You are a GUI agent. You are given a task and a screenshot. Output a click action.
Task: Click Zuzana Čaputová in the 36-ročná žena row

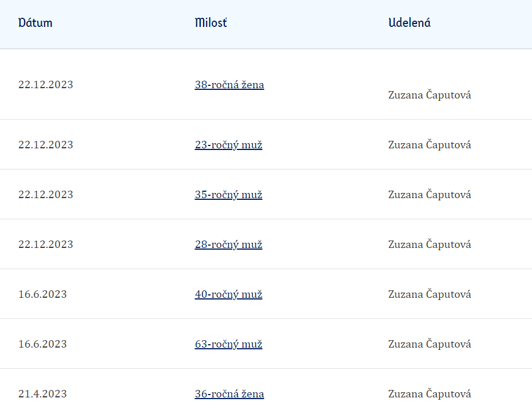430,394
